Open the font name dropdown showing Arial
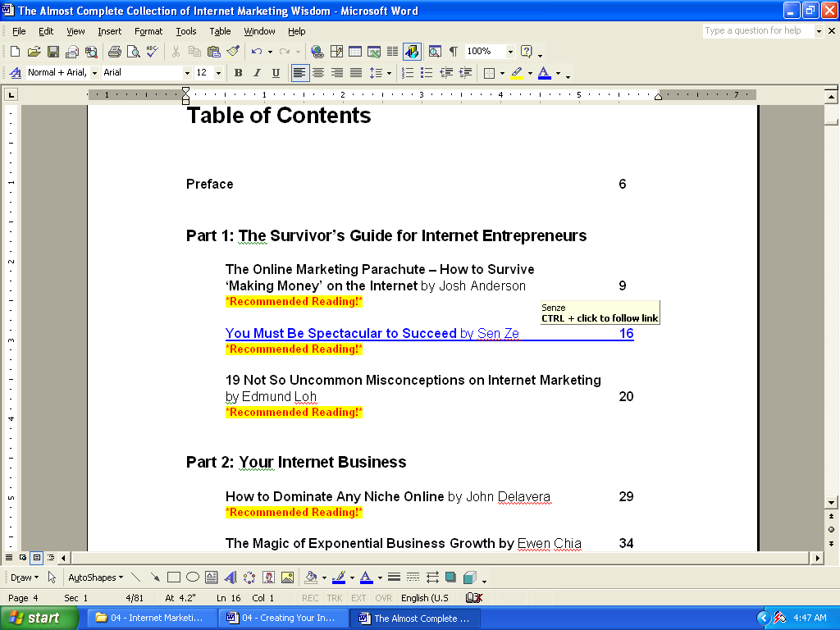The height and width of the screenshot is (630, 840). click(186, 73)
